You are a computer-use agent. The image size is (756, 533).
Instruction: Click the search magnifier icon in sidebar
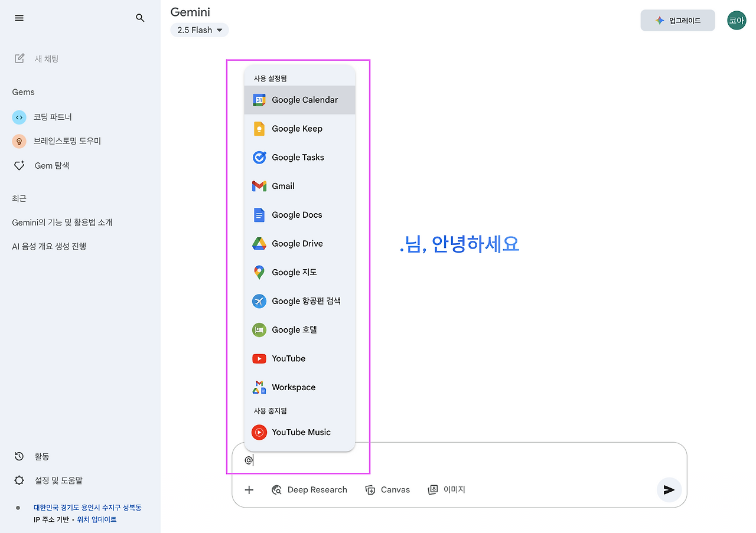140,18
